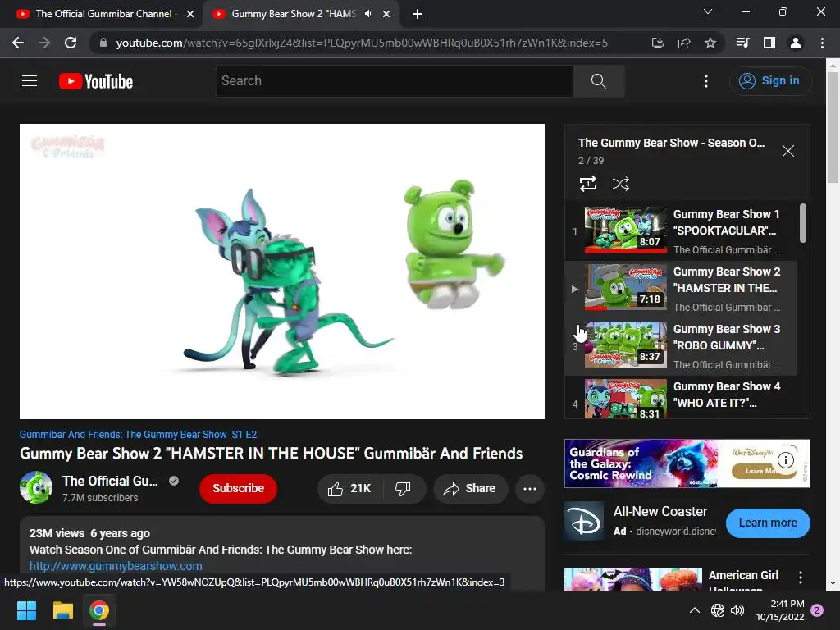Viewport: 840px width, 630px height.
Task: Open notification center badge
Action: (818, 610)
